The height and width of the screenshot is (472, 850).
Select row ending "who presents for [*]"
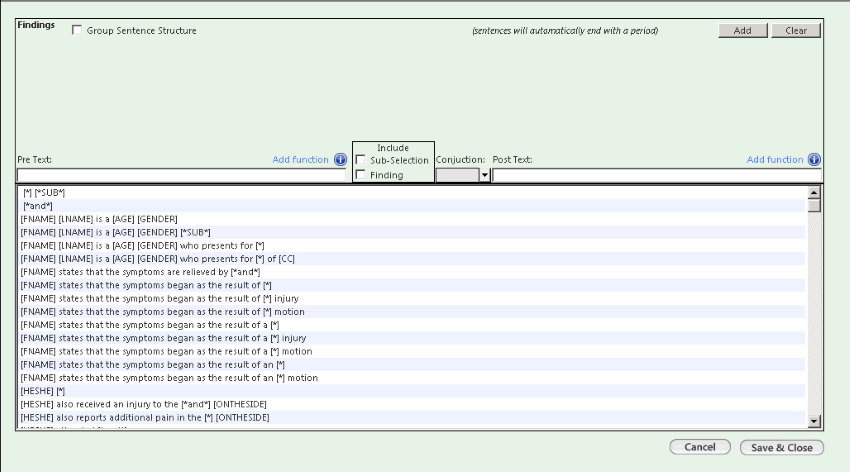pos(413,245)
